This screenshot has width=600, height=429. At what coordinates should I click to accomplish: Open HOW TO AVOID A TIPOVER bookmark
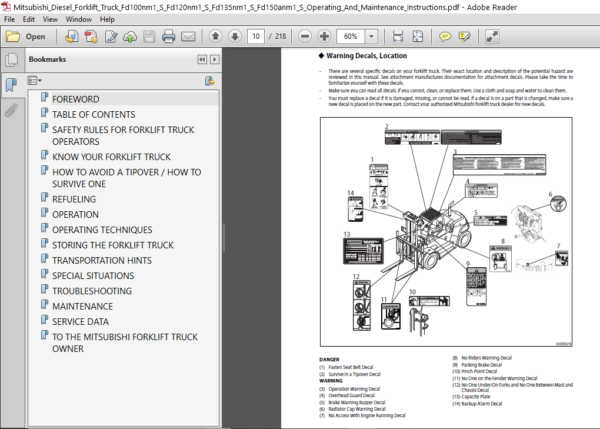tap(127, 178)
